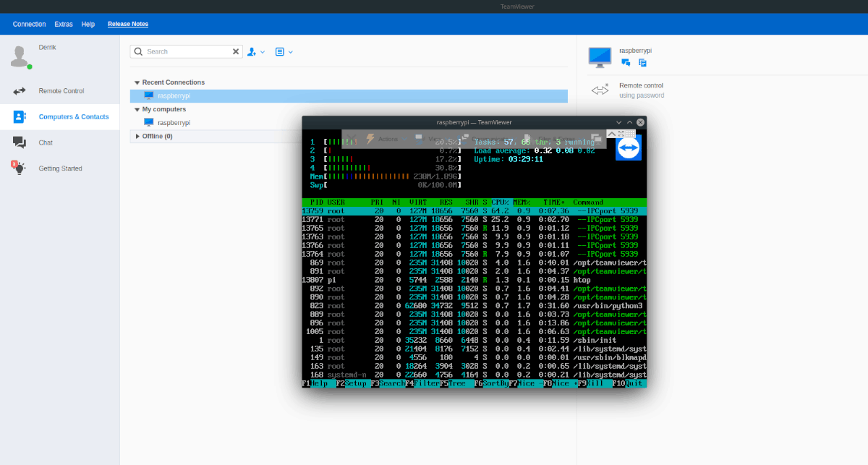Viewport: 868px width, 465px height.
Task: Click the Derrik profile avatar
Action: (x=20, y=56)
